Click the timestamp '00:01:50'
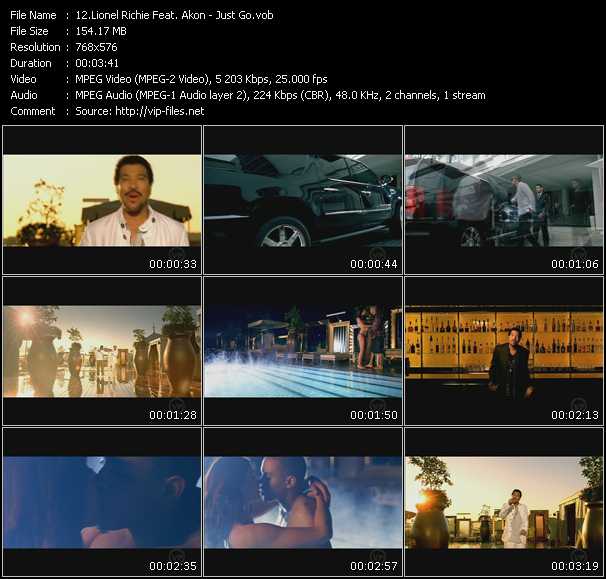The height and width of the screenshot is (579, 606). [x=374, y=415]
